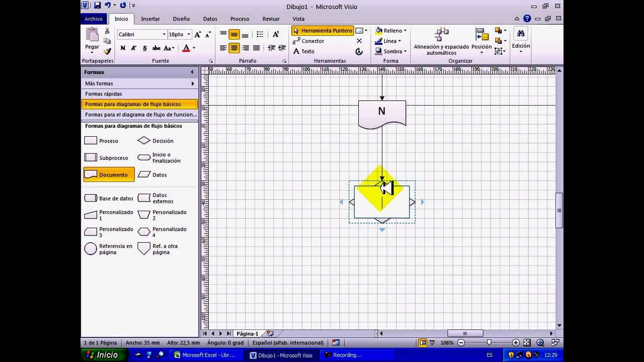This screenshot has height=362, width=644.
Task: Click the Save icon in quick access toolbar
Action: point(98,6)
